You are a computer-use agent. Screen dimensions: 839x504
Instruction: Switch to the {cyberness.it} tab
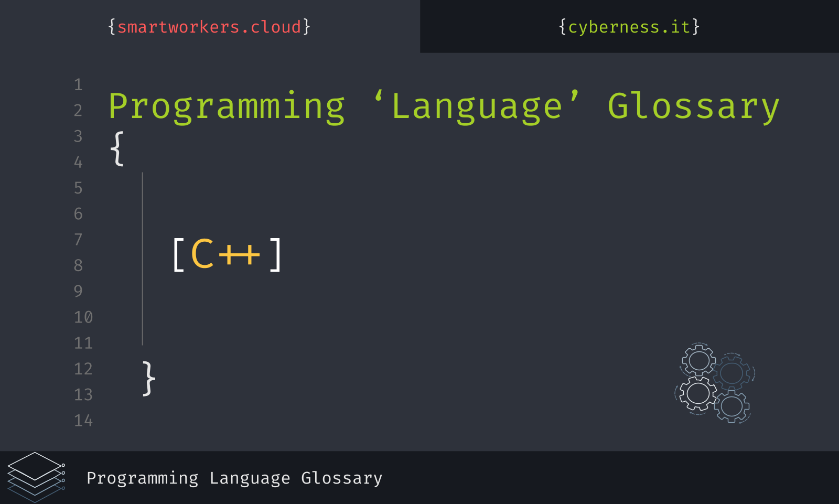[629, 26]
